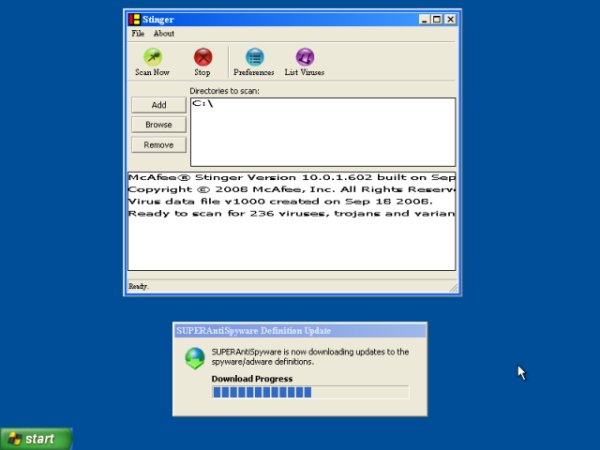Click the "Directories to scan:" label
Screen dimensions: 600x450
(225, 91)
